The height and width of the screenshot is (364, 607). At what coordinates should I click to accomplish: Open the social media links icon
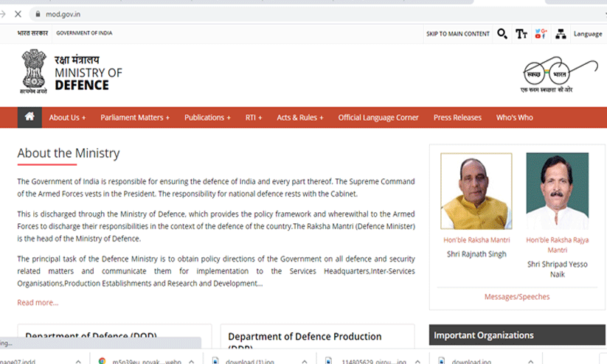pyautogui.click(x=541, y=34)
